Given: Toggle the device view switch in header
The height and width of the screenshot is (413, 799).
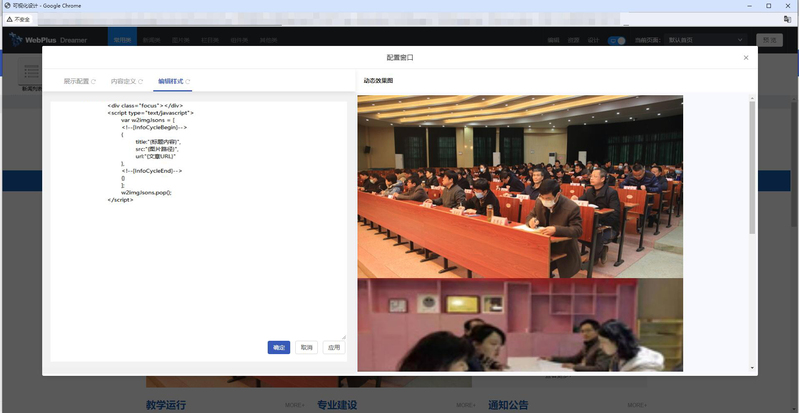Looking at the screenshot, I should pos(617,40).
